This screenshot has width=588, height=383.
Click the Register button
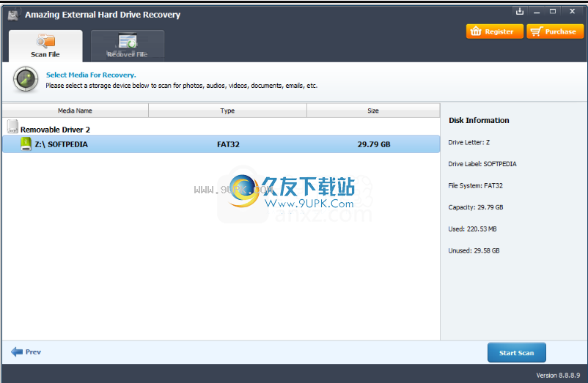495,31
